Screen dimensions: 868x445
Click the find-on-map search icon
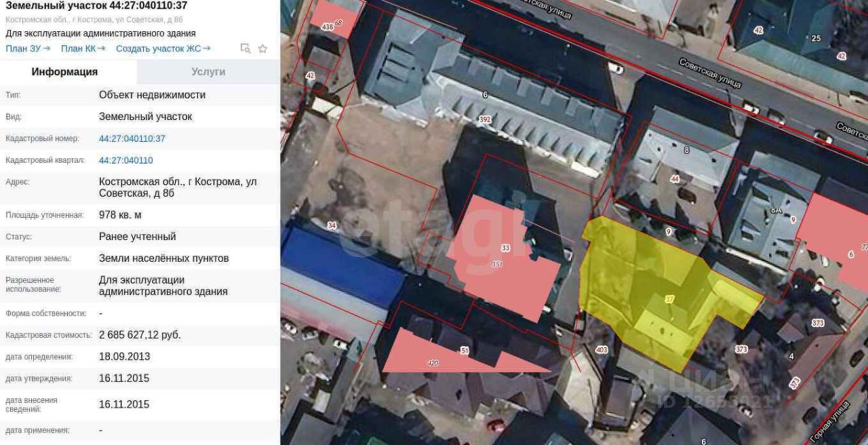click(x=245, y=48)
